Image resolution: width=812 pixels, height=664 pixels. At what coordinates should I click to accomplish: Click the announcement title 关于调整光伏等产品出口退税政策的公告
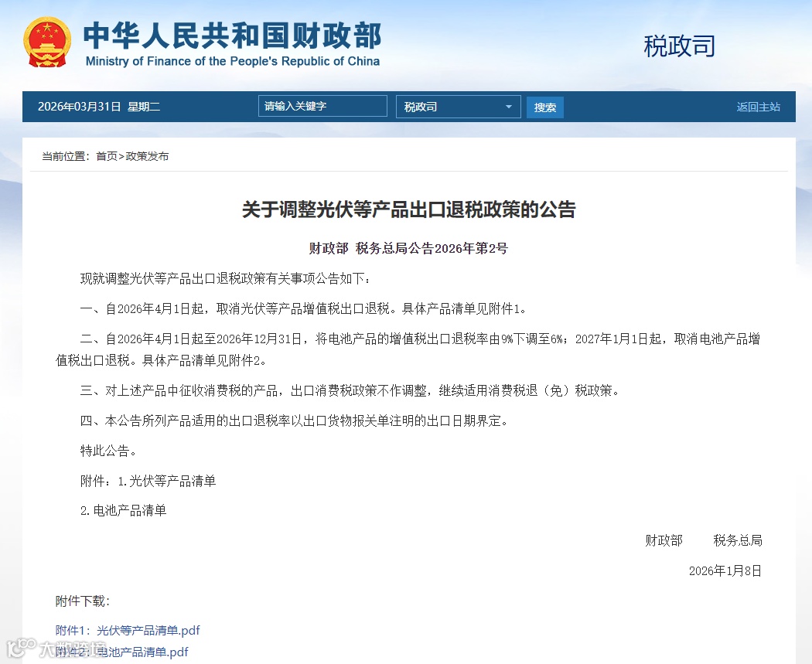point(408,209)
